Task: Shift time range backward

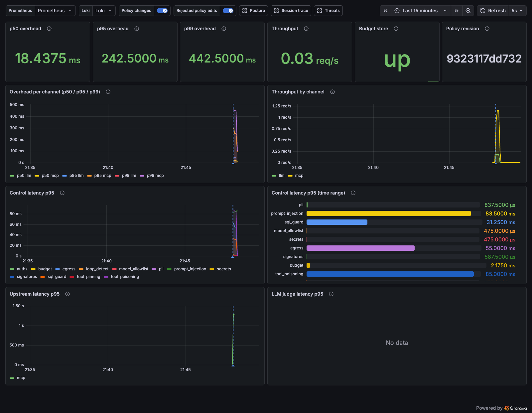Action: coord(386,11)
